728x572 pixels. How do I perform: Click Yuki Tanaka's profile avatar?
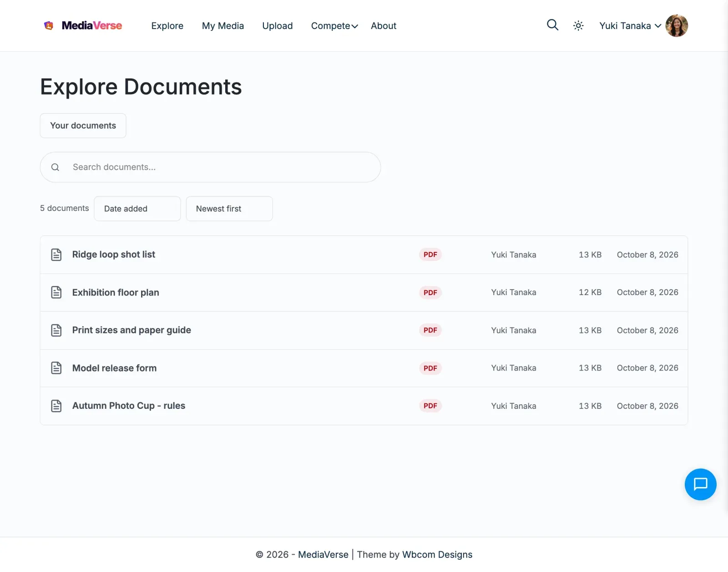(x=677, y=25)
